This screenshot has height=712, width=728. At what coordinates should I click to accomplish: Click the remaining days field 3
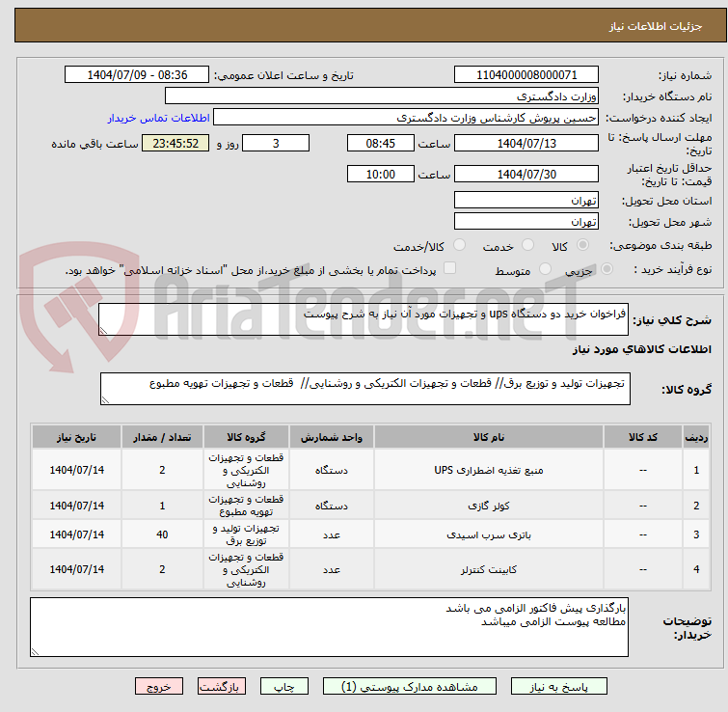[276, 143]
